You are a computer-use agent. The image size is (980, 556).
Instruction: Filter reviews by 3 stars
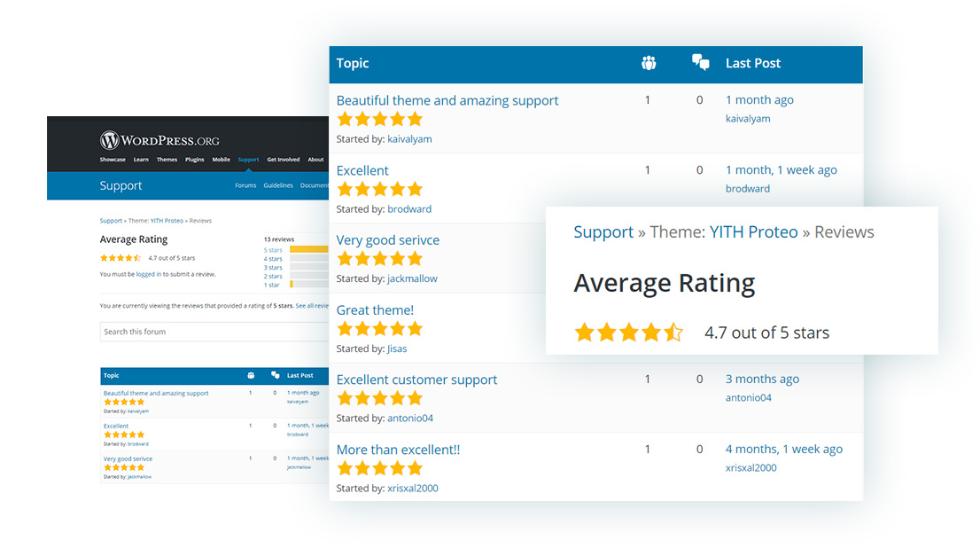(273, 268)
